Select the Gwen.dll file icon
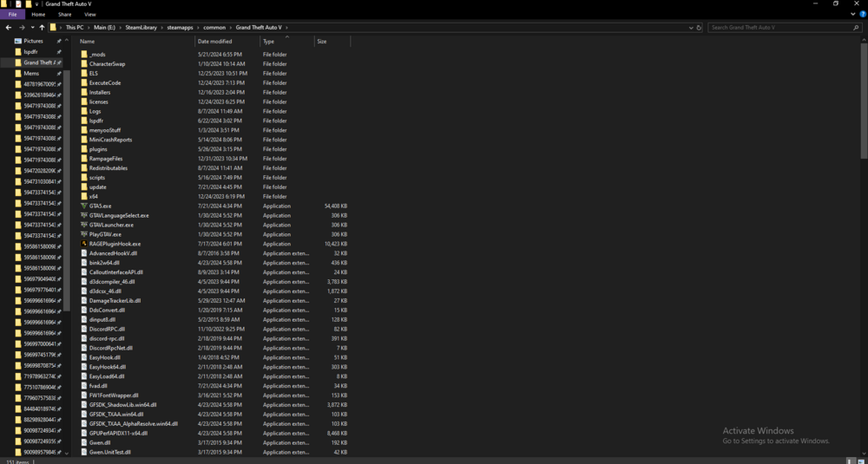The width and height of the screenshot is (868, 464). click(x=84, y=442)
